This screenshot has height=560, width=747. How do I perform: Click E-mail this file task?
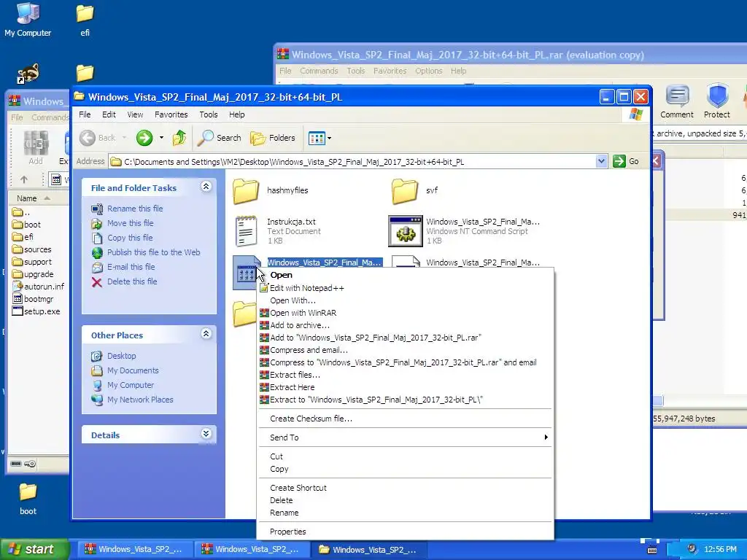pyautogui.click(x=131, y=267)
